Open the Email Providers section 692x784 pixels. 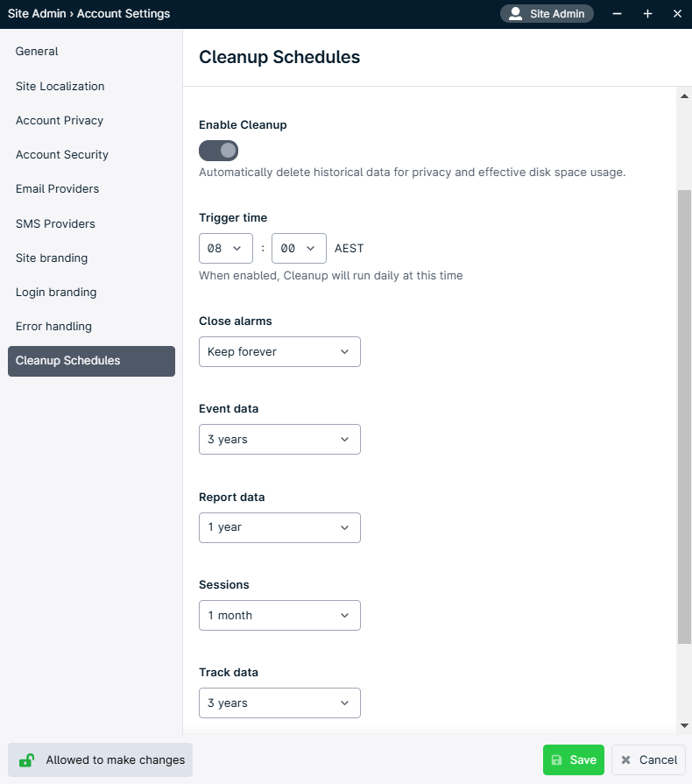58,188
